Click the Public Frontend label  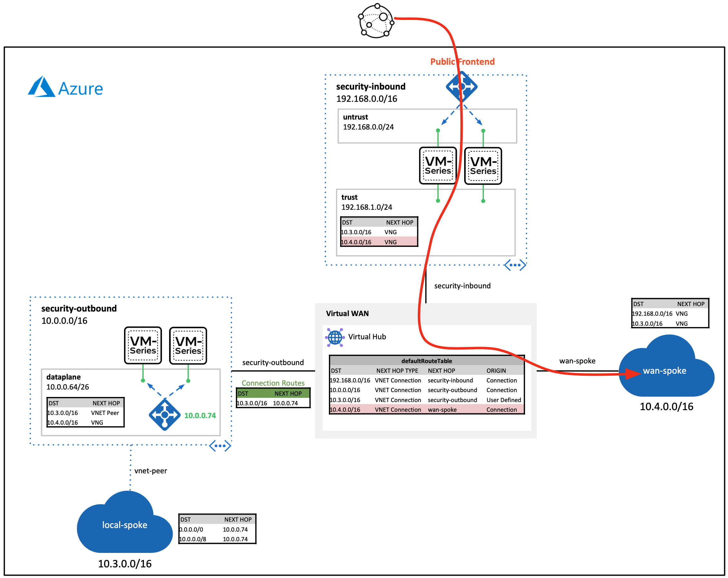[462, 62]
